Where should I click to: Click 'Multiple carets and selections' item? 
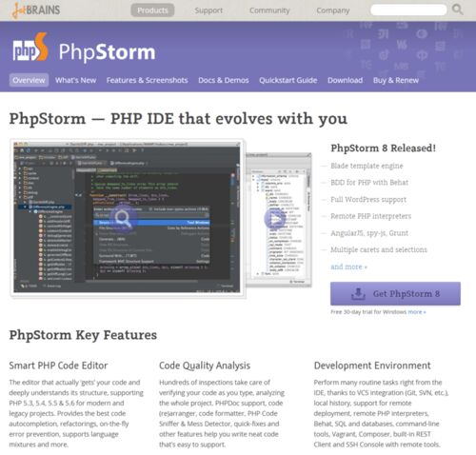(379, 249)
